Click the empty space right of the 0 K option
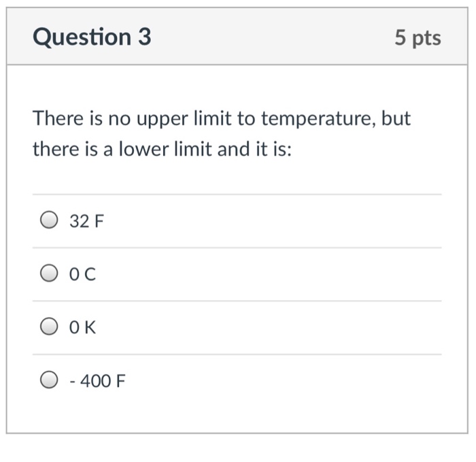Viewport: 476px width, 462px height. [269, 327]
